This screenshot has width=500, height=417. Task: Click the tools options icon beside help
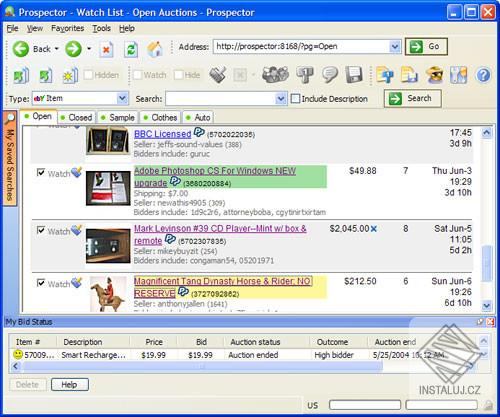tap(458, 75)
